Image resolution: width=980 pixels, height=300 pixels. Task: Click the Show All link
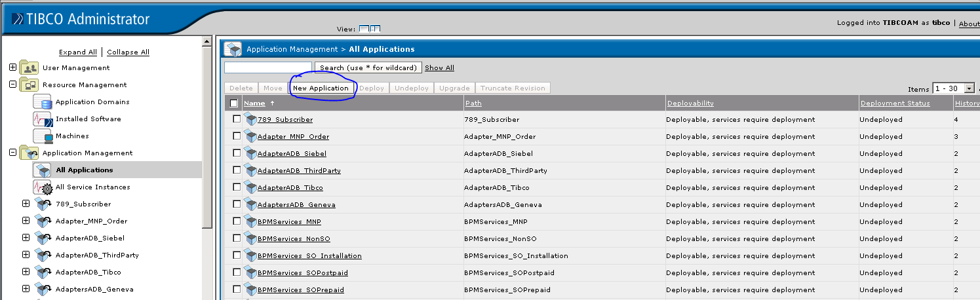(x=439, y=68)
